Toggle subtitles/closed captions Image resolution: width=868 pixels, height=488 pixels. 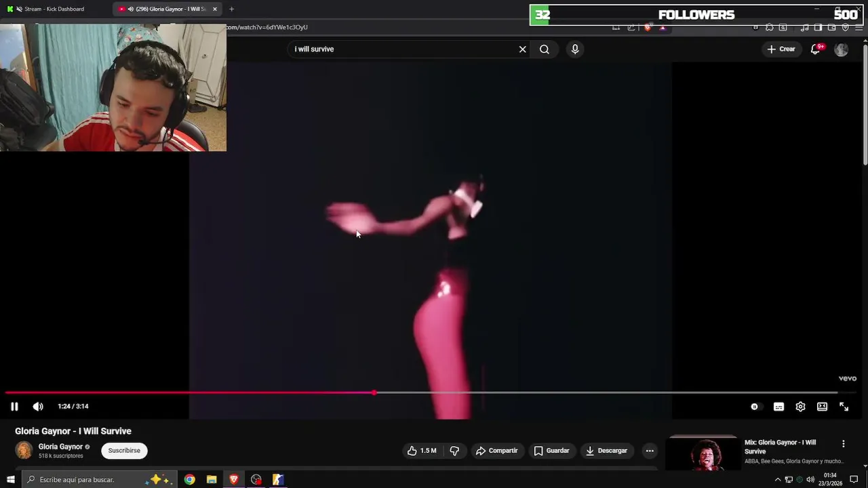pyautogui.click(x=778, y=407)
